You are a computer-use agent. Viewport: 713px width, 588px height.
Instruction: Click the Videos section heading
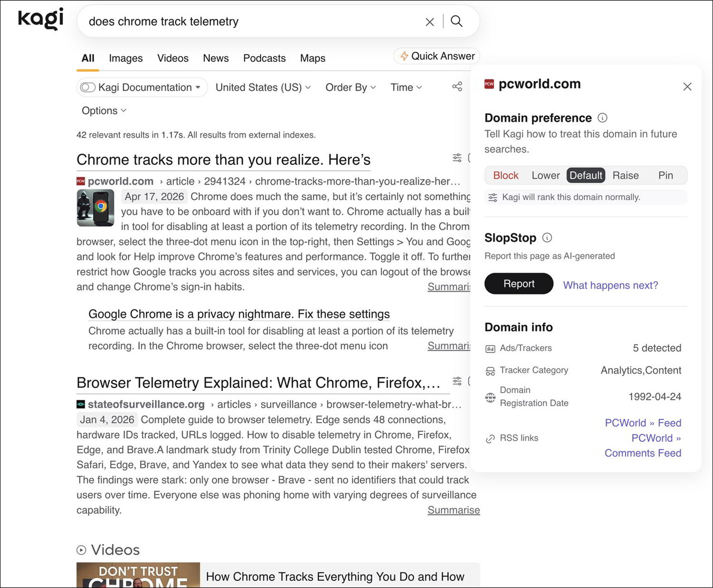115,550
